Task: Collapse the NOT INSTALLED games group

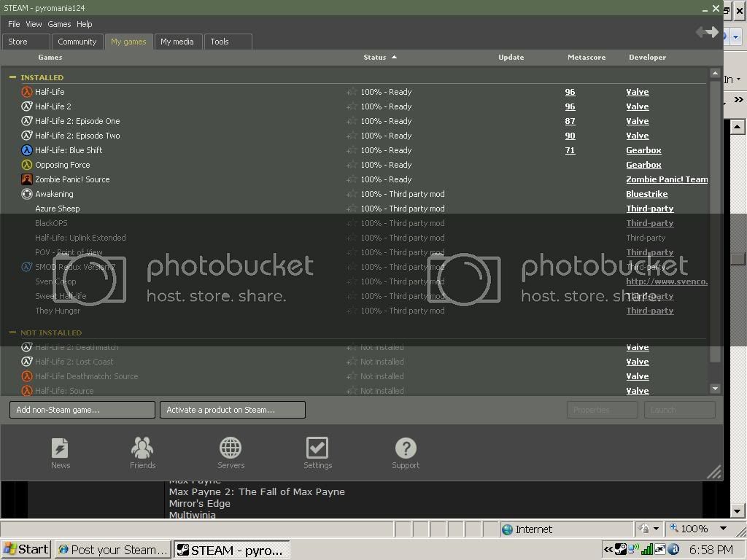Action: pyautogui.click(x=13, y=332)
